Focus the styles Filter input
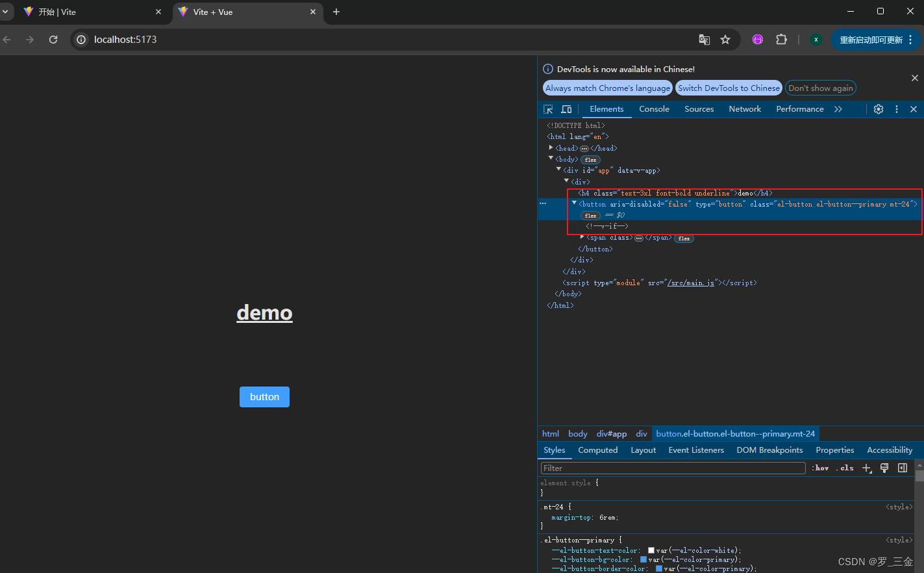This screenshot has width=924, height=573. click(x=673, y=468)
